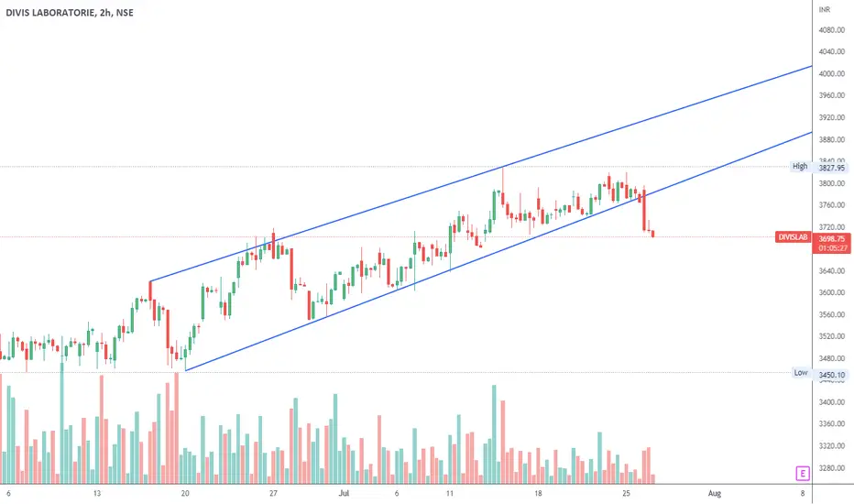Click the 27 date axis label
The image size is (854, 504).
(x=273, y=493)
